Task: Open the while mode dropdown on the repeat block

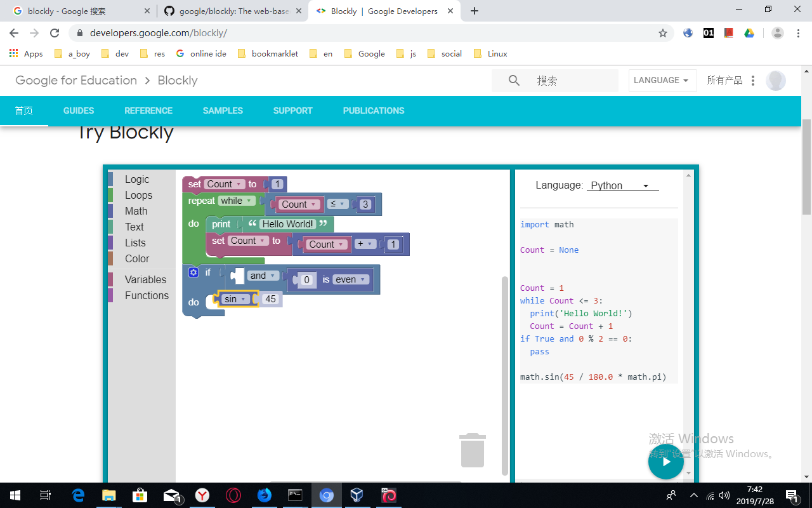Action: 236,201
